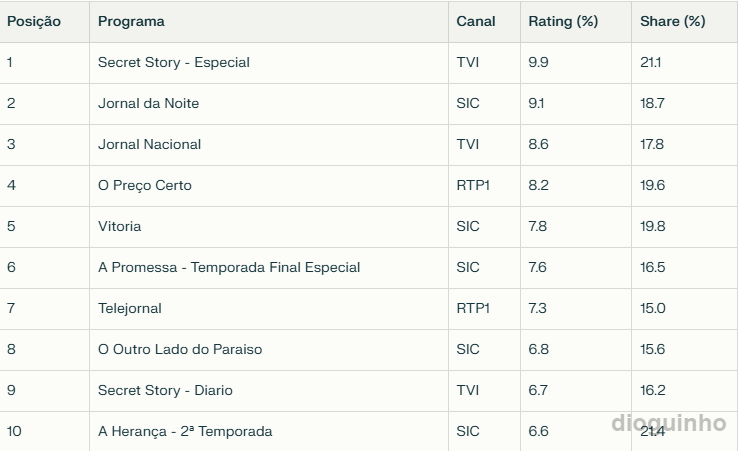Click the Secret Story - Diario entry
Screen dimensions: 738x451
click(x=165, y=390)
